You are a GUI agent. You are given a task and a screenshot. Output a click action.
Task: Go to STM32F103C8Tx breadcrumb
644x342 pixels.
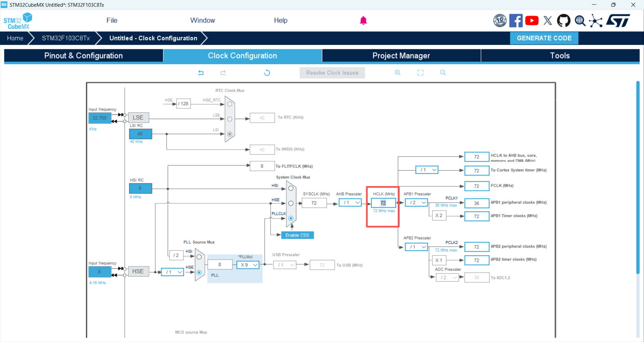[x=66, y=38]
